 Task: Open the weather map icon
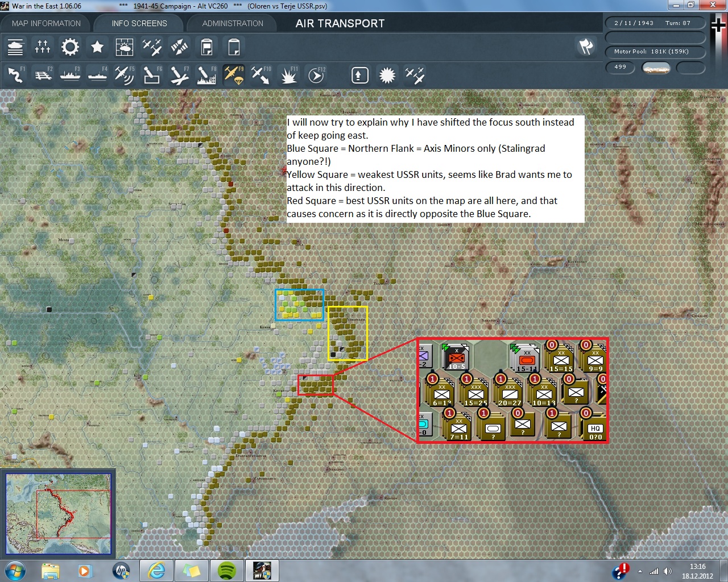tap(125, 47)
